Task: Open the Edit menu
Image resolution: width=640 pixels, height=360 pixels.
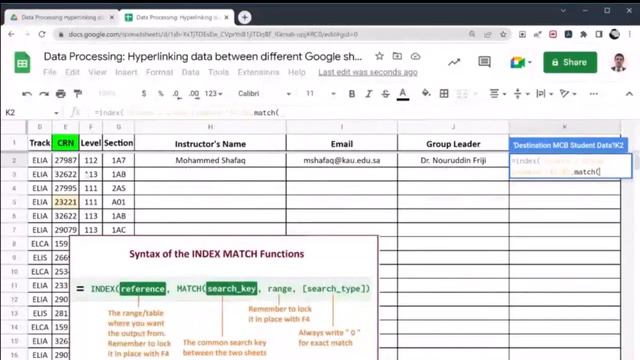Action: click(72, 72)
